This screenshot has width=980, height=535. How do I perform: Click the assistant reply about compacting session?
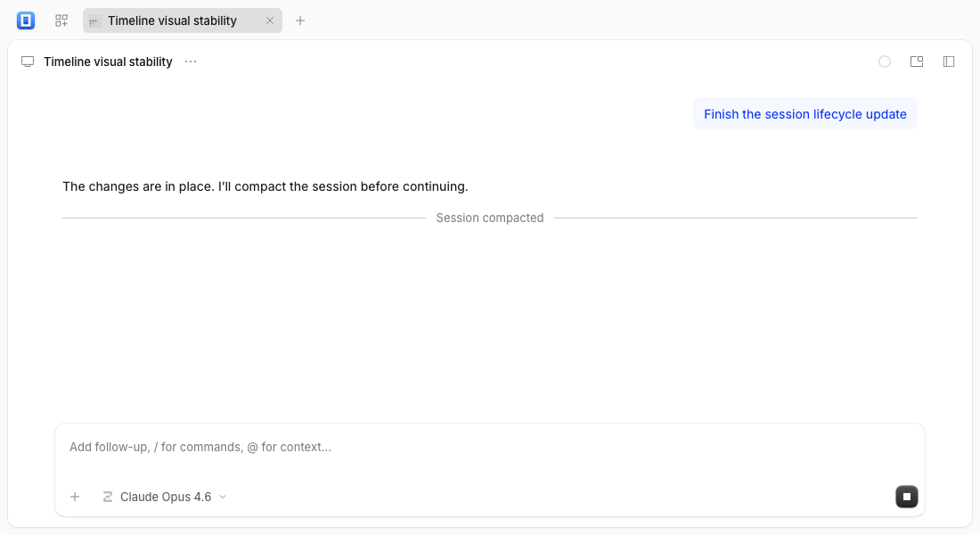tap(265, 186)
